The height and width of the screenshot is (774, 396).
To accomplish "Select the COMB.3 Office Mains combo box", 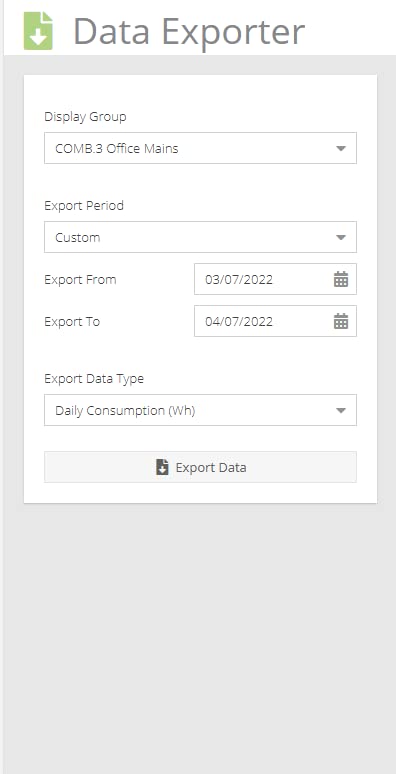I will pos(200,148).
